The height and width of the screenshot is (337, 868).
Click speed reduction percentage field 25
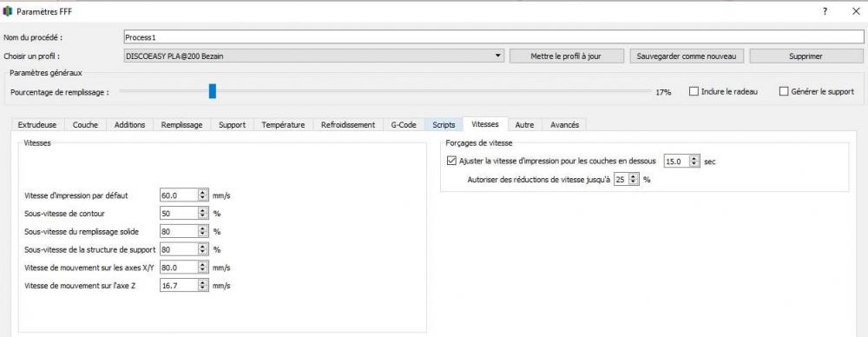621,180
